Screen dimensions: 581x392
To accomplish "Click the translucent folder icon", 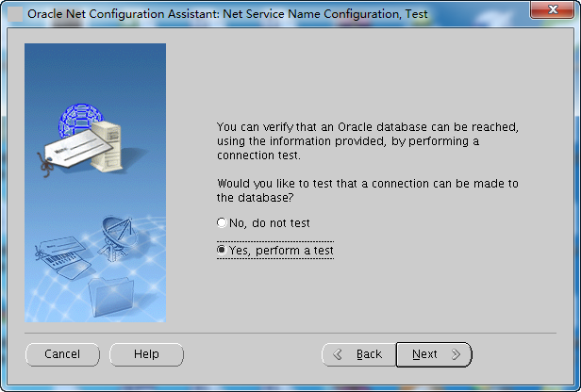I will click(x=110, y=297).
